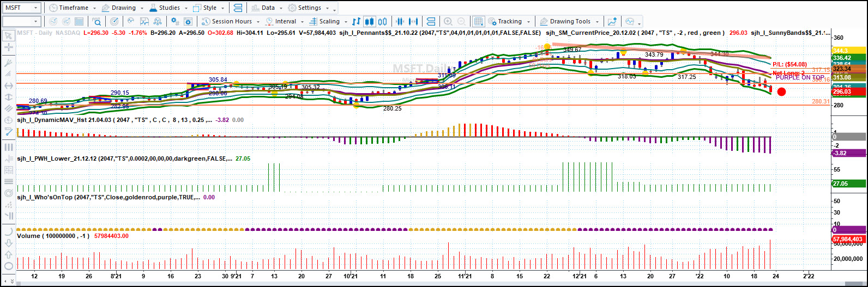Open the Style menu
This screenshot has width=868, height=287.
208,8
